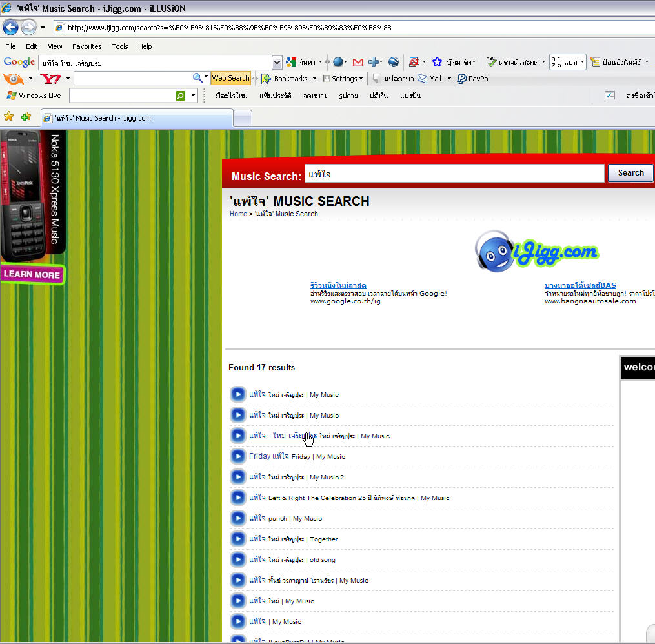This screenshot has height=644, width=655.
Task: Click the ป้อนอัตโนมัติ autofill icon
Action: point(595,62)
